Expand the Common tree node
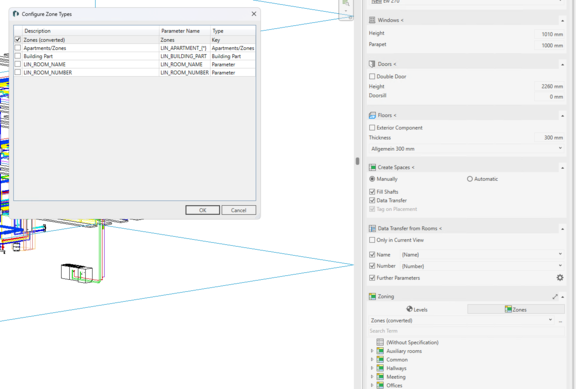This screenshot has height=389, width=576. [x=372, y=359]
